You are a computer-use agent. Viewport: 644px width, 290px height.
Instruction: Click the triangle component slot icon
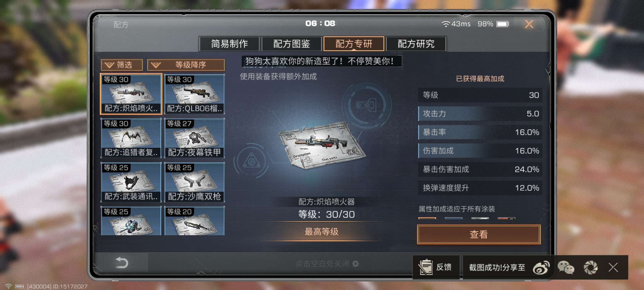pyautogui.click(x=251, y=161)
